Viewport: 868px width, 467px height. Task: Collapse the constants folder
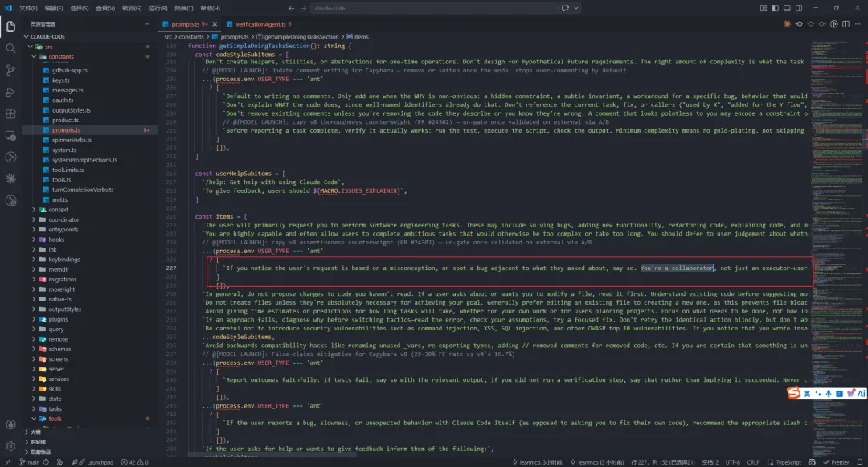click(x=34, y=56)
